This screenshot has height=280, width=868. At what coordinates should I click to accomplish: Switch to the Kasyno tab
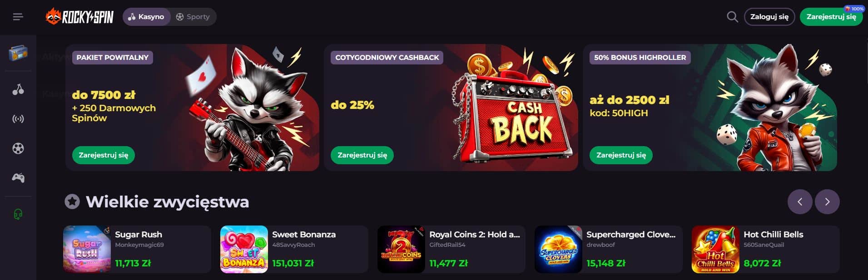coord(146,17)
